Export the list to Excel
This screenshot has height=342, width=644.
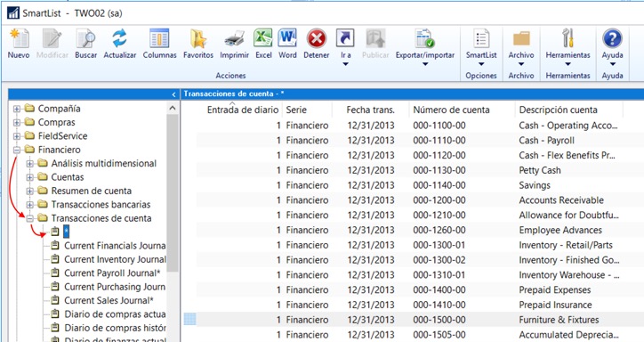[x=263, y=44]
